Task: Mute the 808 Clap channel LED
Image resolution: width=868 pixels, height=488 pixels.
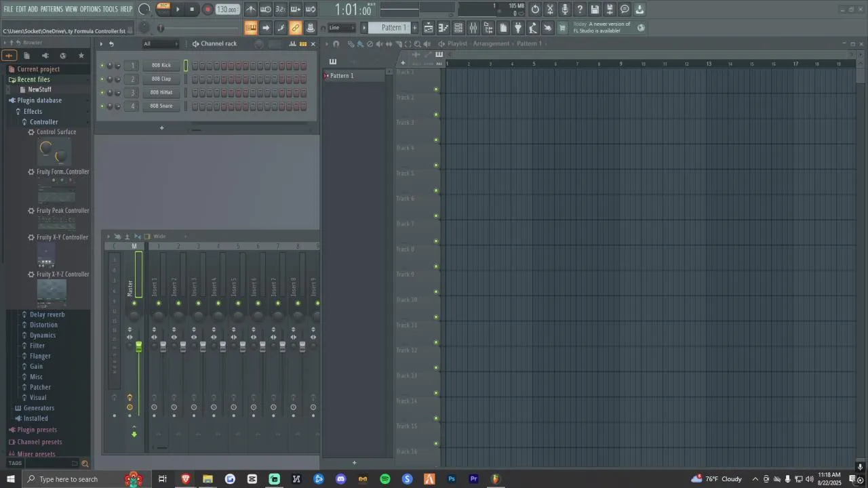Action: tap(102, 79)
